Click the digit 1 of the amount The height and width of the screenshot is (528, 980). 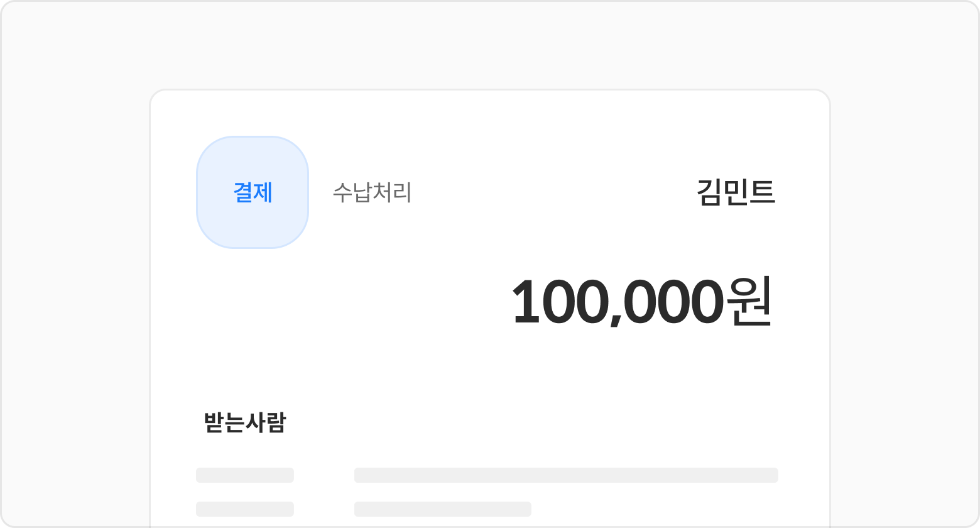click(x=526, y=302)
